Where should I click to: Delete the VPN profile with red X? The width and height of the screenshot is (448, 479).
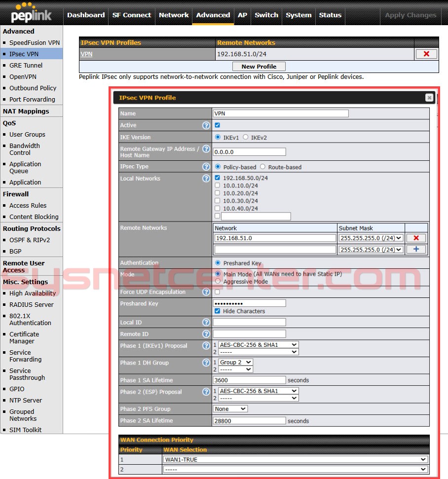426,54
